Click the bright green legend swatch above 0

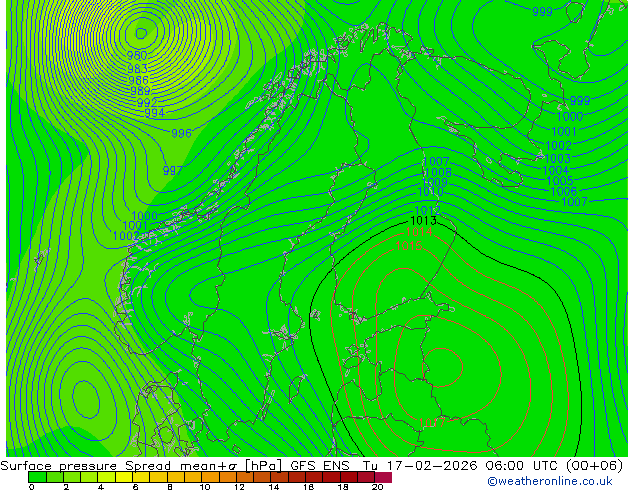coord(37,477)
